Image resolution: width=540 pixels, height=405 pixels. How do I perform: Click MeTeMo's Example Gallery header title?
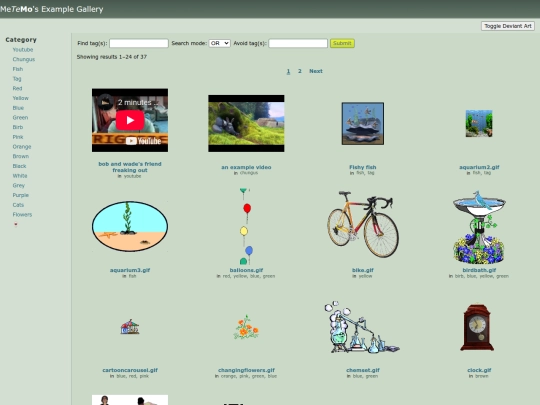[x=52, y=9]
